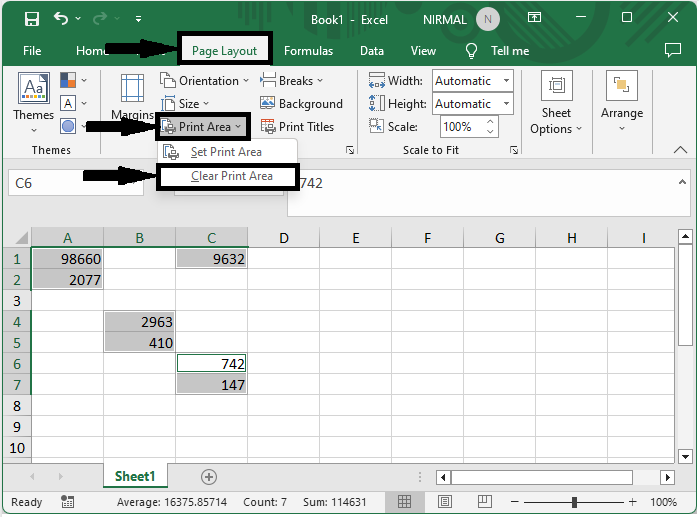Viewport: 699px width, 517px height.
Task: Click zoom out minus button
Action: click(514, 502)
